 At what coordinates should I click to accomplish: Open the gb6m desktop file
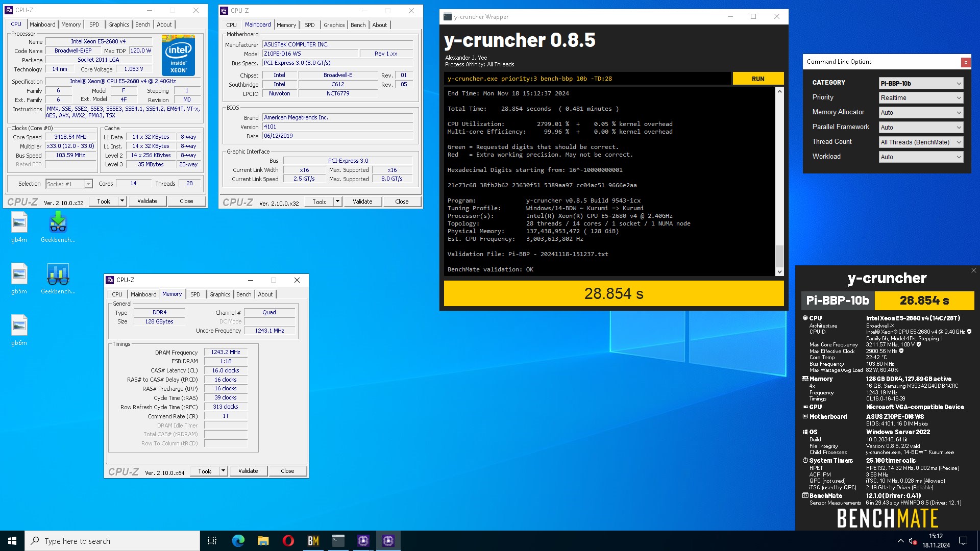[19, 331]
